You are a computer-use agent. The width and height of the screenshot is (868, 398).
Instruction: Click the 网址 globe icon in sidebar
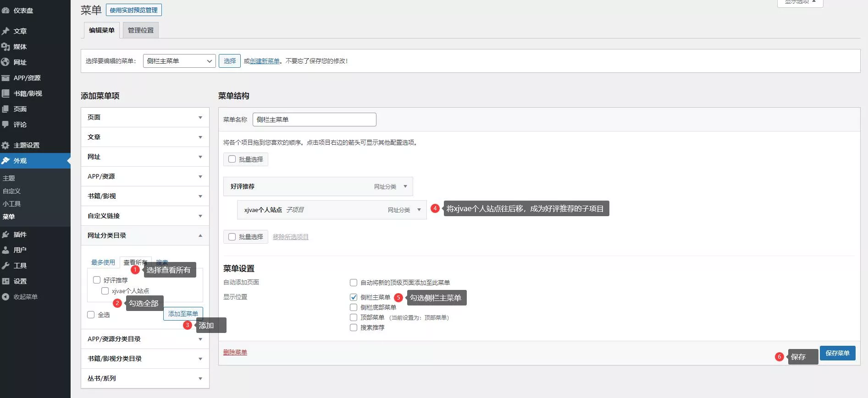click(x=6, y=62)
